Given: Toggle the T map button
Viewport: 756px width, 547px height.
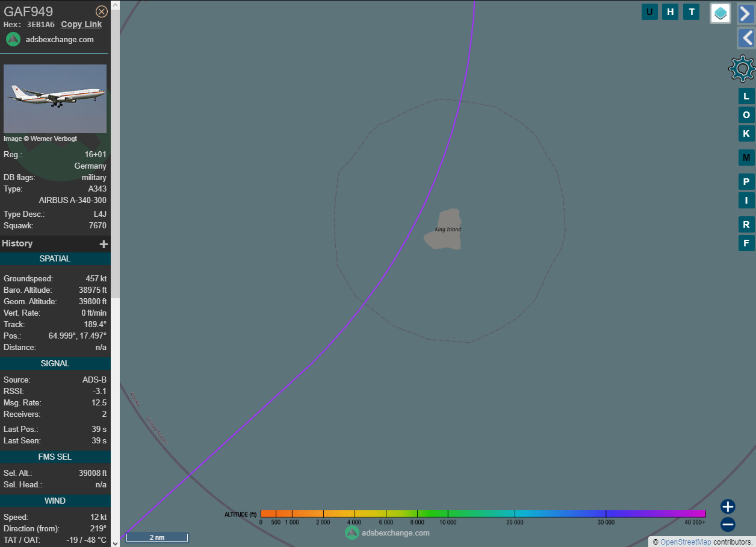Looking at the screenshot, I should point(691,11).
